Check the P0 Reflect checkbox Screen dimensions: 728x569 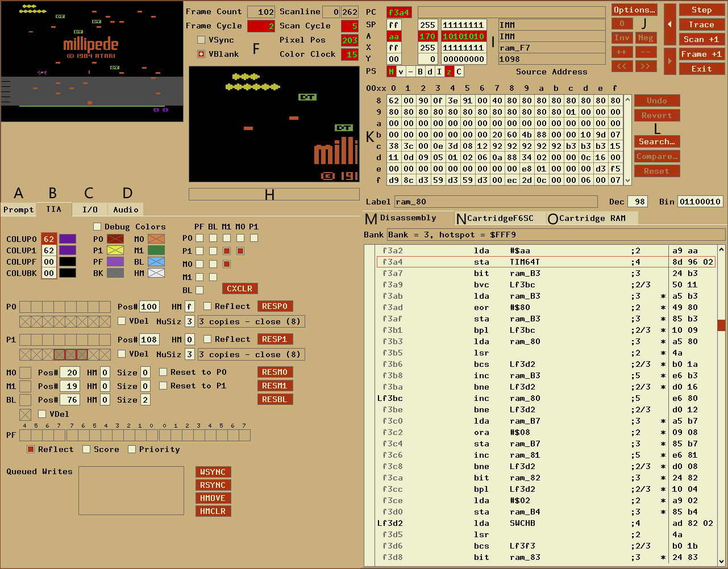point(207,306)
